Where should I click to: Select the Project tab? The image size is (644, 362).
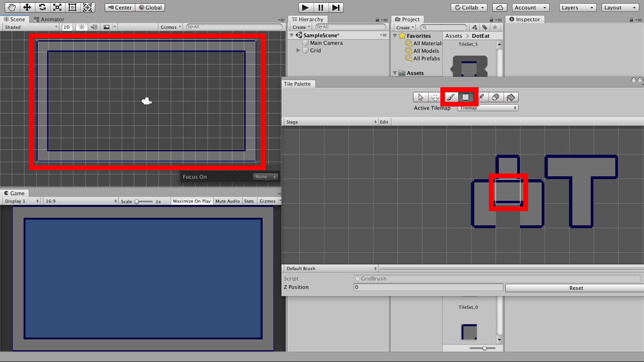407,19
